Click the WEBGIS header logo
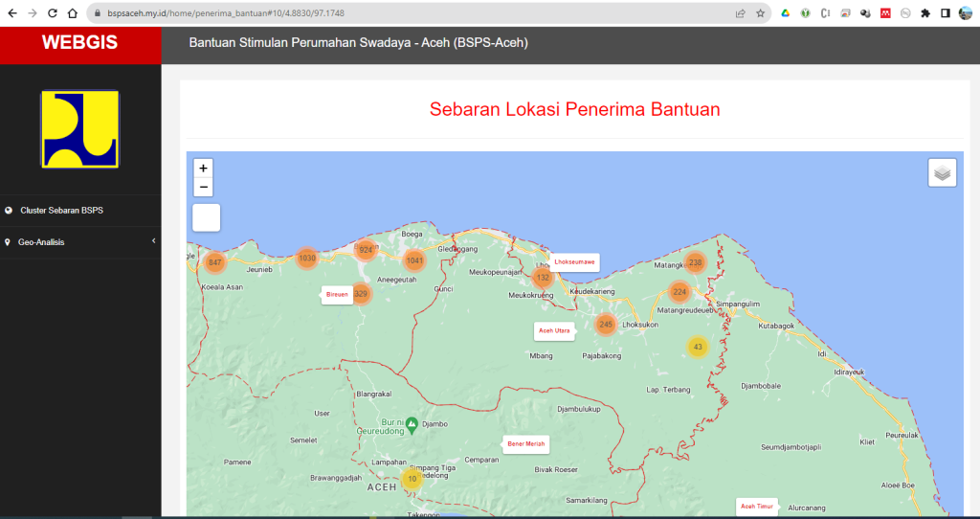Screen dimensions: 980x519 click(80, 42)
